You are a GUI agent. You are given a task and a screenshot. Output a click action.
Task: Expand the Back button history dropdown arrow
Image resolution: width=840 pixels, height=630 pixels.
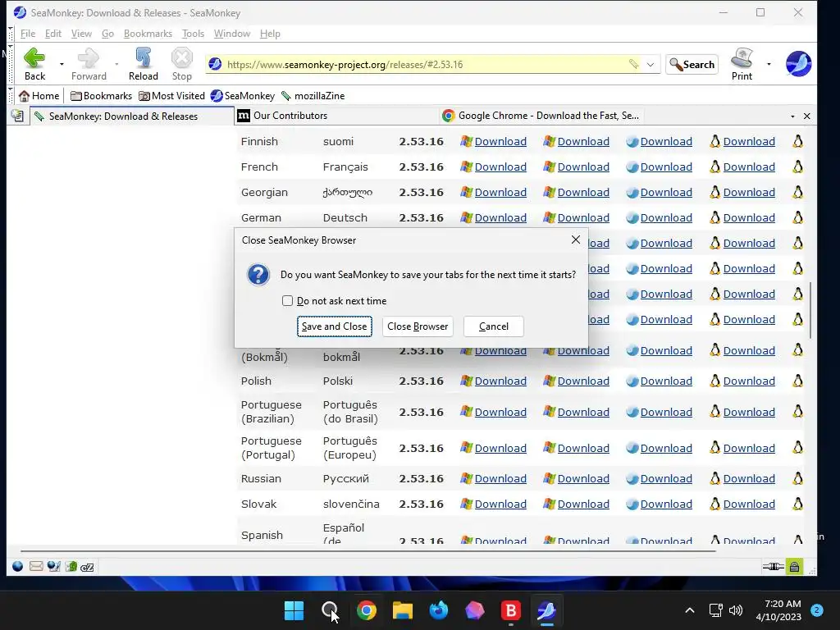click(x=62, y=64)
